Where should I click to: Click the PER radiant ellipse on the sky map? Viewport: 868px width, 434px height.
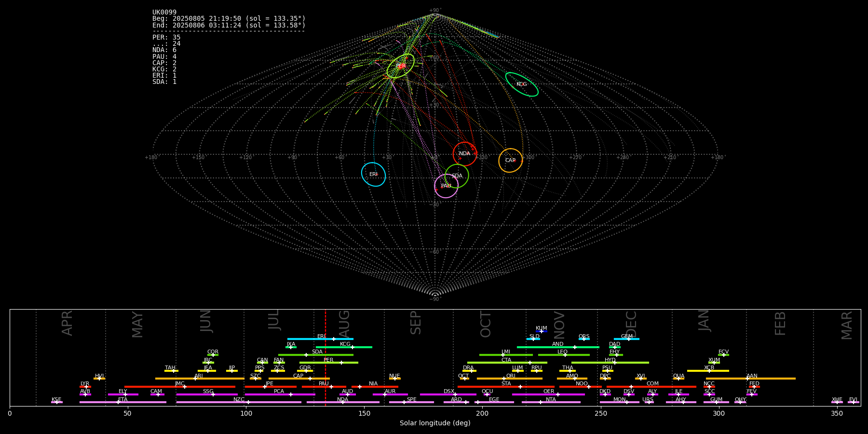tap(401, 66)
